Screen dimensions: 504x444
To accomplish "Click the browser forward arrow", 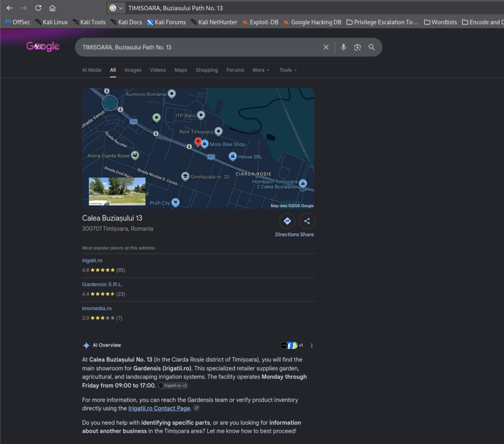I will [24, 8].
